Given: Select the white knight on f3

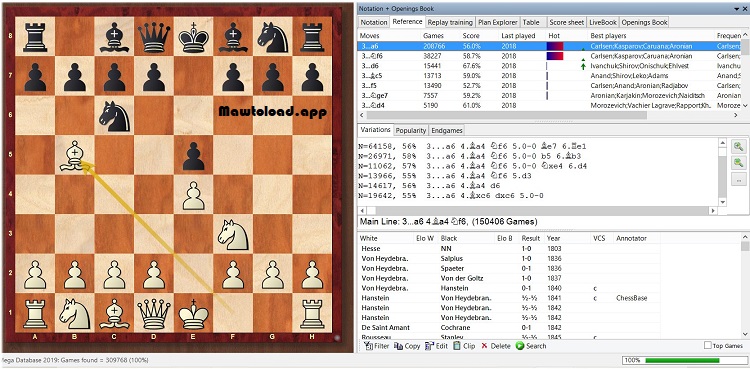Looking at the screenshot, I should 233,234.
